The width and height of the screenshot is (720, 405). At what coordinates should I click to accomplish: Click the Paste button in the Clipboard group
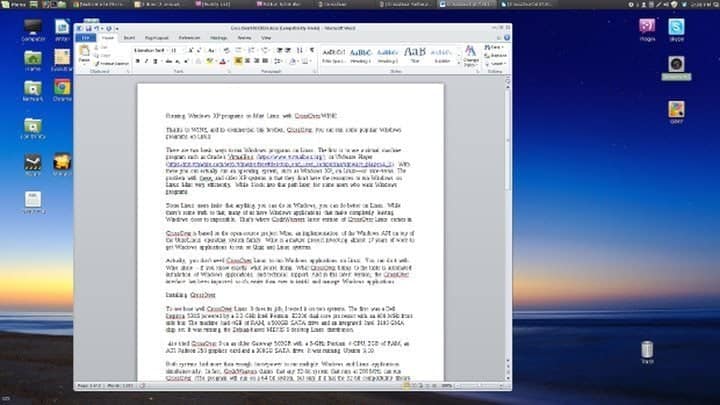click(84, 54)
